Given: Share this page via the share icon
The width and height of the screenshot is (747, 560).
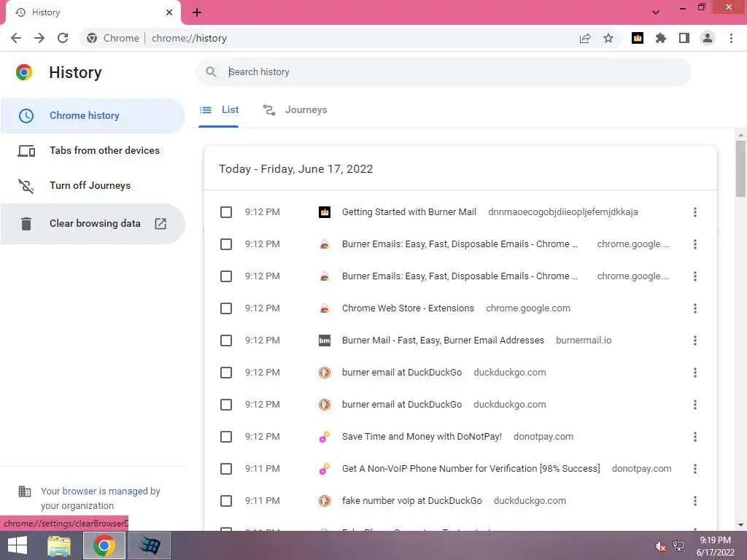Looking at the screenshot, I should [585, 38].
